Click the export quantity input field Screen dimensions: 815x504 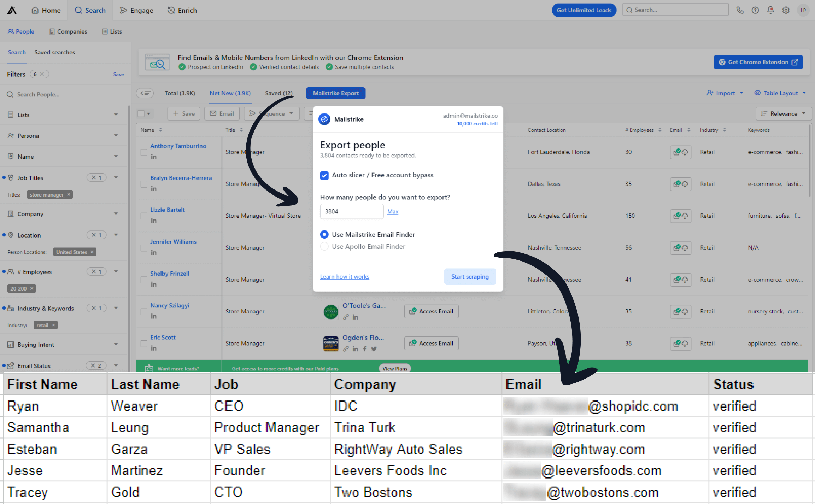(x=351, y=212)
